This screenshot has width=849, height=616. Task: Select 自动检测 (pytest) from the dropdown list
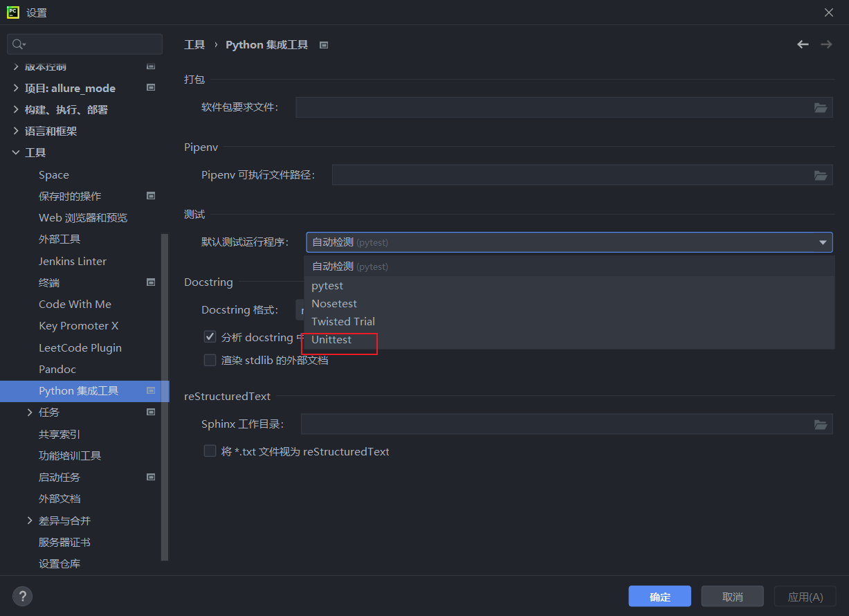[x=569, y=266]
